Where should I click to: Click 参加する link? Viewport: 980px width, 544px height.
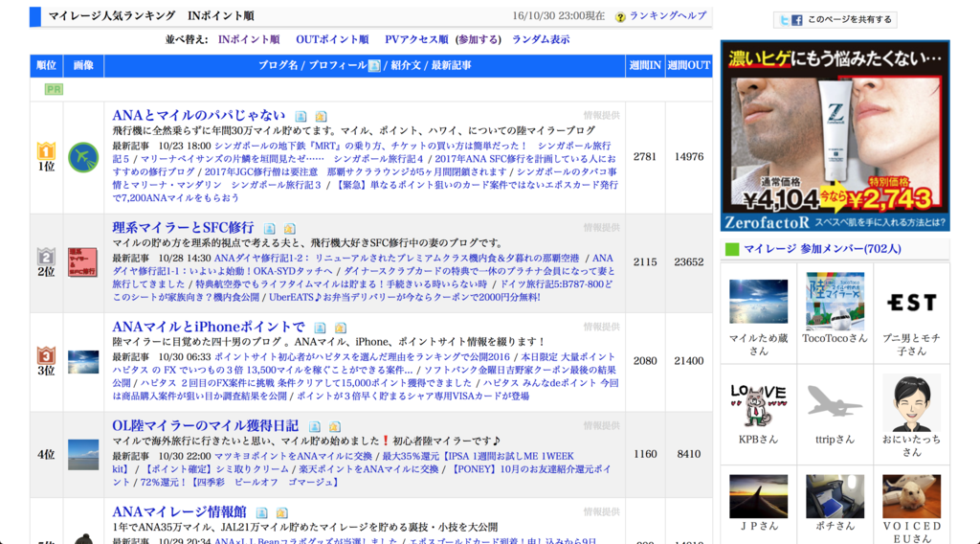479,39
